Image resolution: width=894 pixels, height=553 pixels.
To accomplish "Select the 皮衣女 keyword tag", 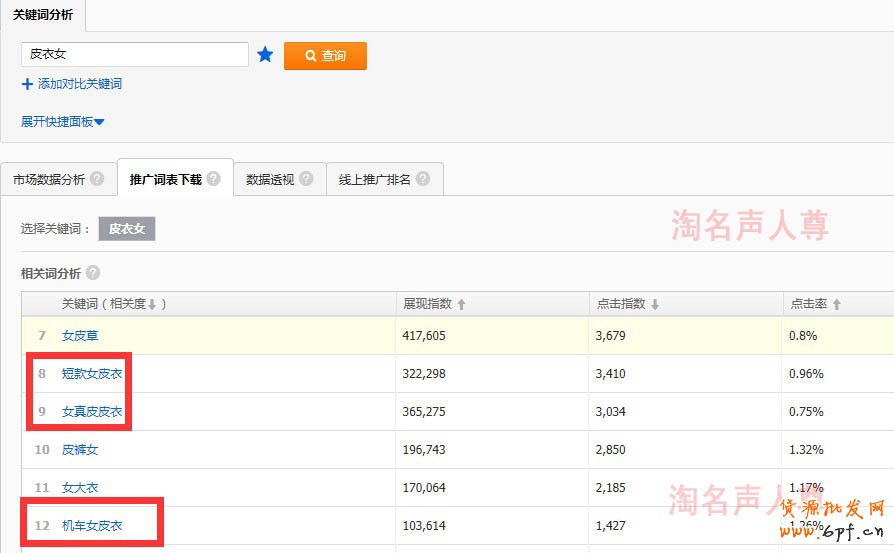I will 126,229.
